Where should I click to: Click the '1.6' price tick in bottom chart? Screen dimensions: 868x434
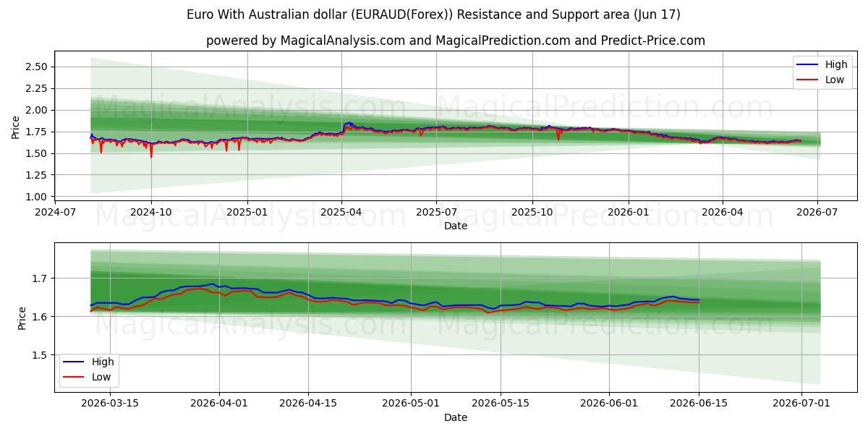[41, 317]
